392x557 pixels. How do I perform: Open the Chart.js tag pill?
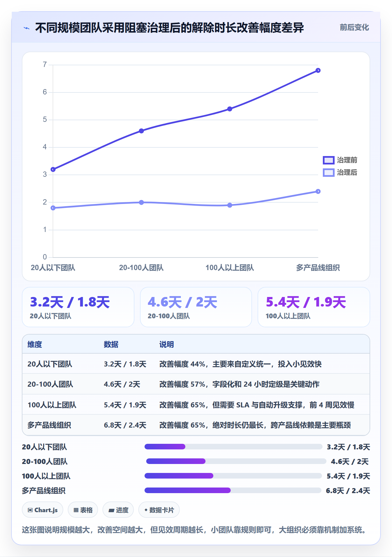(x=43, y=510)
